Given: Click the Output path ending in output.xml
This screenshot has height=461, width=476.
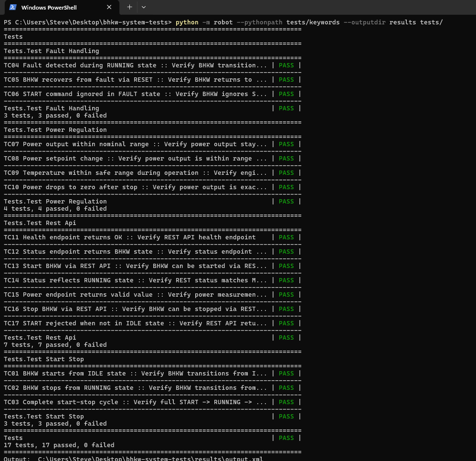Looking at the screenshot, I should point(150,458).
